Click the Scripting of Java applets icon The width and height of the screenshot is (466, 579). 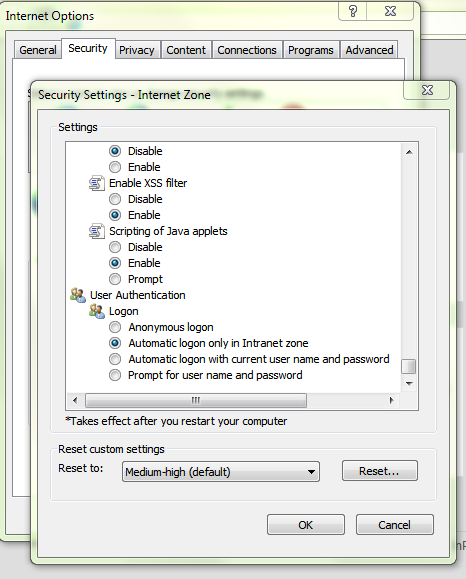[x=97, y=231]
